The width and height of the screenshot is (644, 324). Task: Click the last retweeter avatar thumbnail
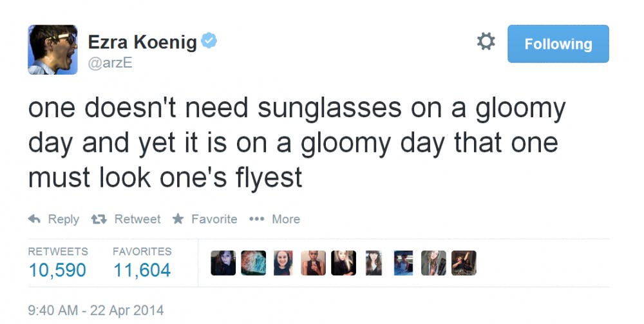click(x=464, y=263)
